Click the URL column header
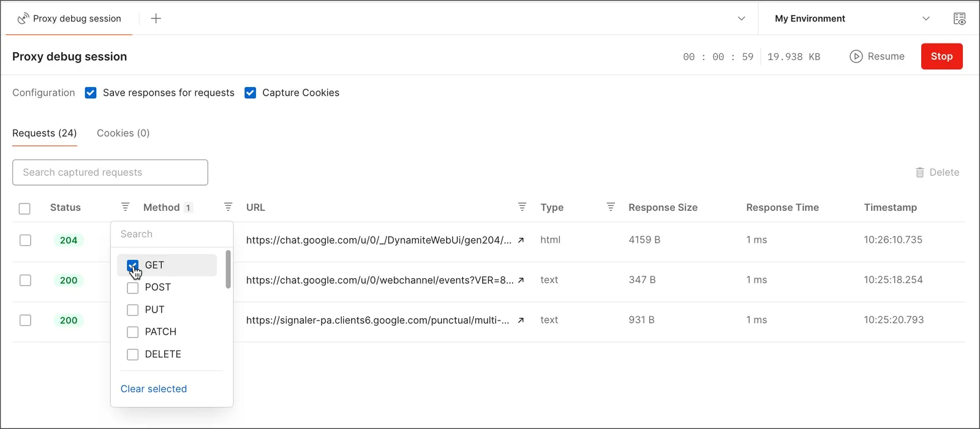This screenshot has width=980, height=429. click(x=255, y=207)
